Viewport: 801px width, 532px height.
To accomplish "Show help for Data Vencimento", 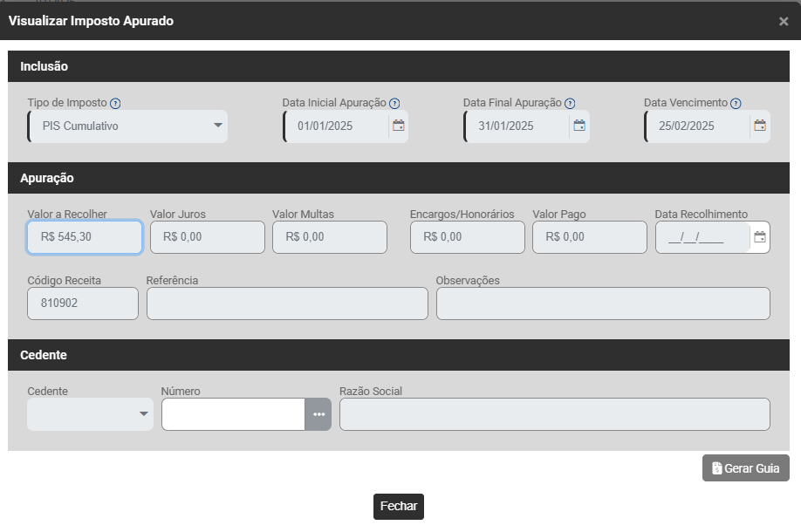I will coord(736,103).
